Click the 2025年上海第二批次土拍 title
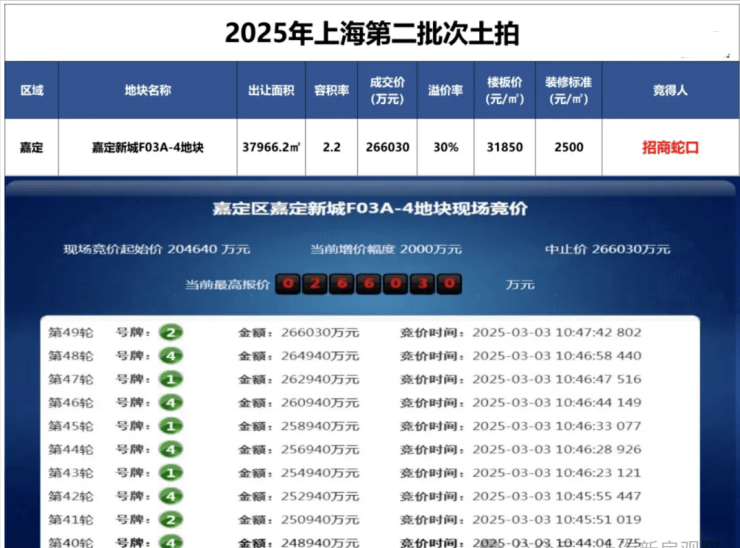Viewport: 740px width, 548px height. click(371, 33)
